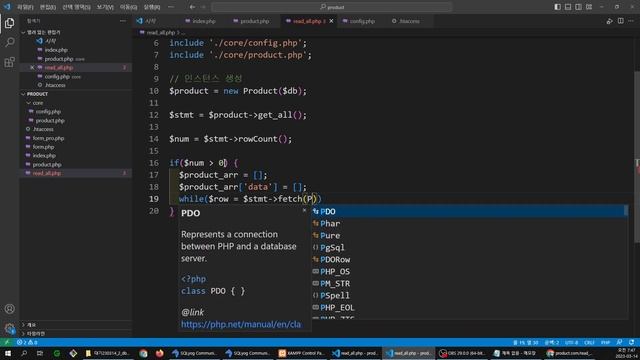
Task: Click the Run/Debug icon above the editor
Action: pyautogui.click(x=609, y=21)
